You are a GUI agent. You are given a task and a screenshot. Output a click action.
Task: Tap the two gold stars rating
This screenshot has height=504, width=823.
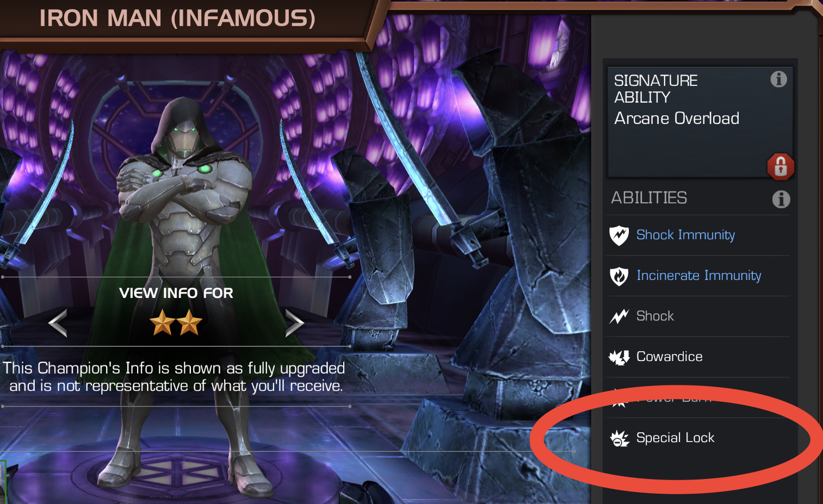(176, 323)
